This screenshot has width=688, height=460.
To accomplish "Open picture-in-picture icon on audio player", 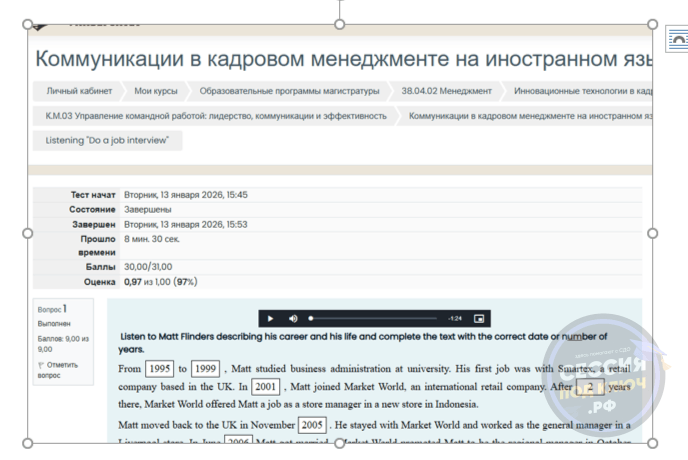I will (x=479, y=319).
